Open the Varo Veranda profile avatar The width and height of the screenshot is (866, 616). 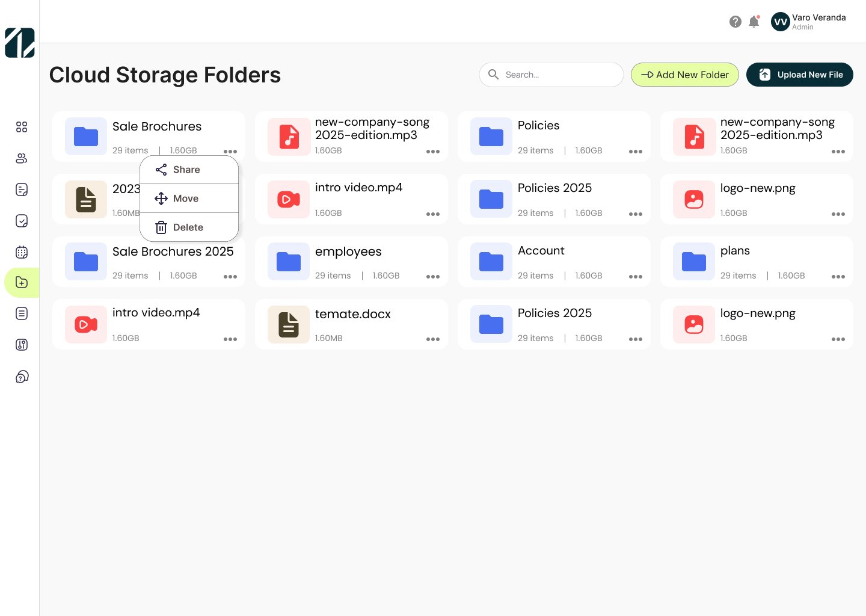780,22
